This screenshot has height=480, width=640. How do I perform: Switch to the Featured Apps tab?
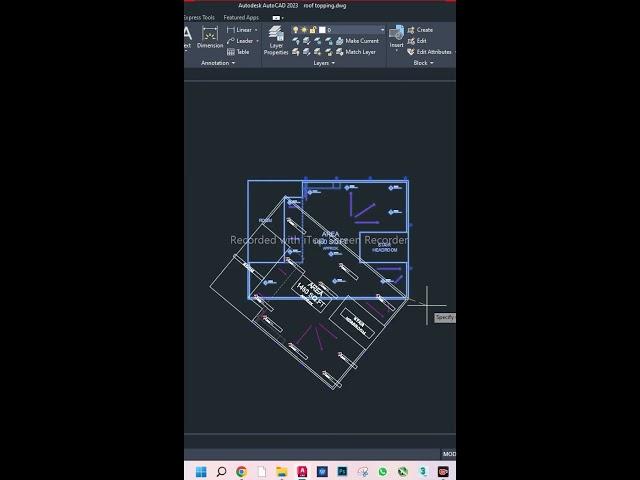click(x=241, y=17)
